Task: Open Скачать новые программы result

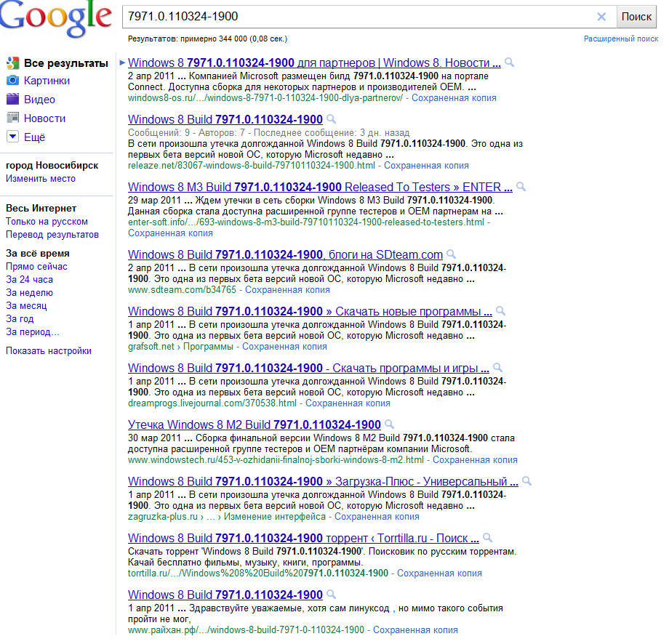Action: coord(310,311)
